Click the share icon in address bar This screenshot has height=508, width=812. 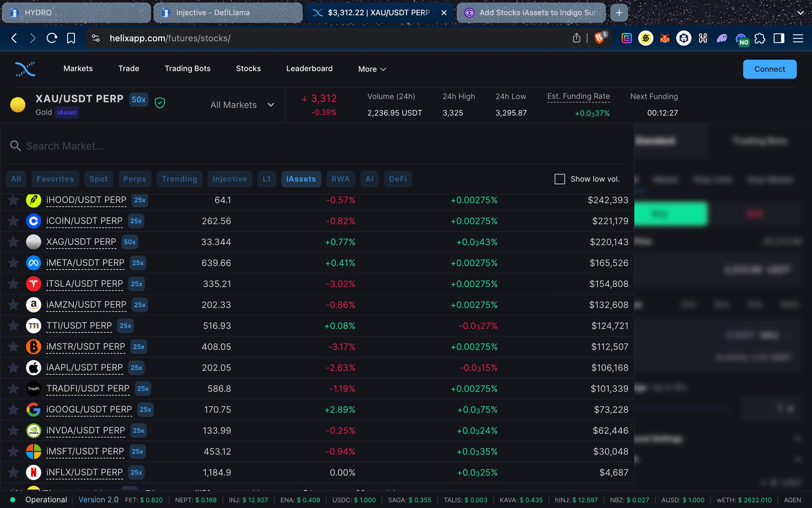(x=576, y=38)
